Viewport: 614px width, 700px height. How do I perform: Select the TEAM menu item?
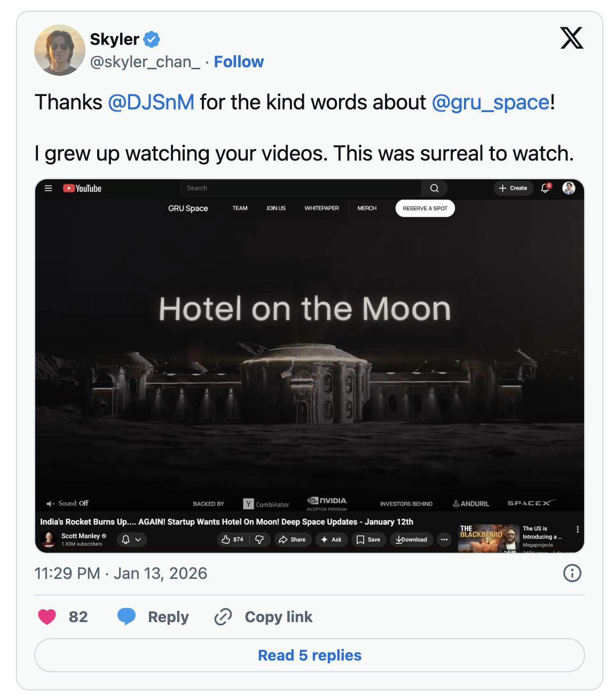[x=240, y=208]
